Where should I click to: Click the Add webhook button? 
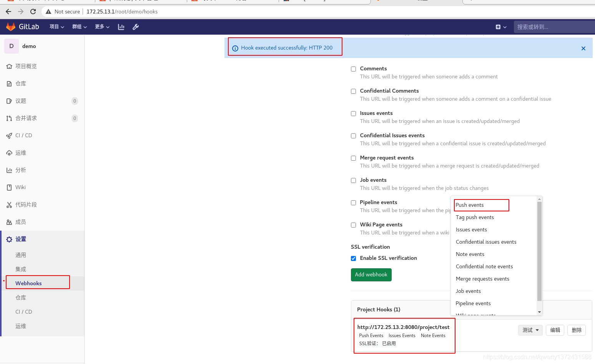pos(371,275)
